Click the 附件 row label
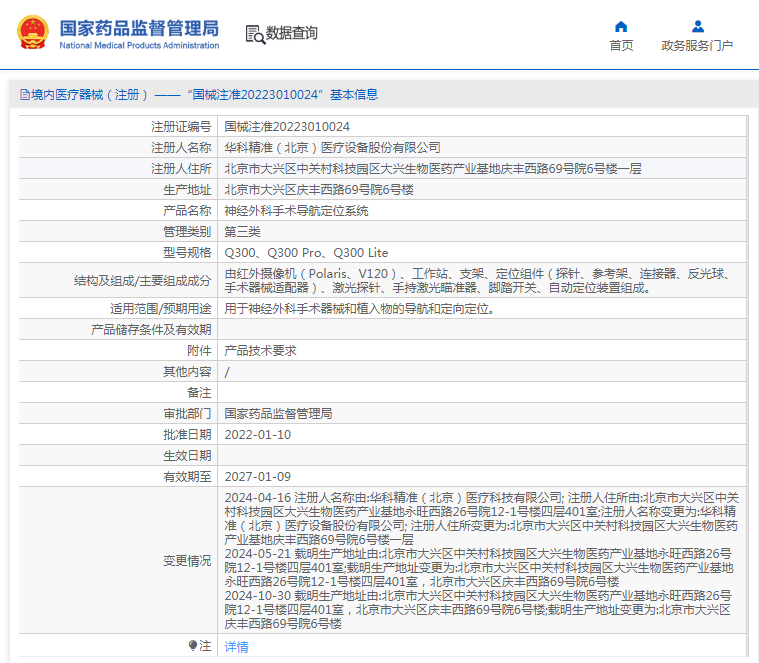This screenshot has height=663, width=759. [x=199, y=351]
